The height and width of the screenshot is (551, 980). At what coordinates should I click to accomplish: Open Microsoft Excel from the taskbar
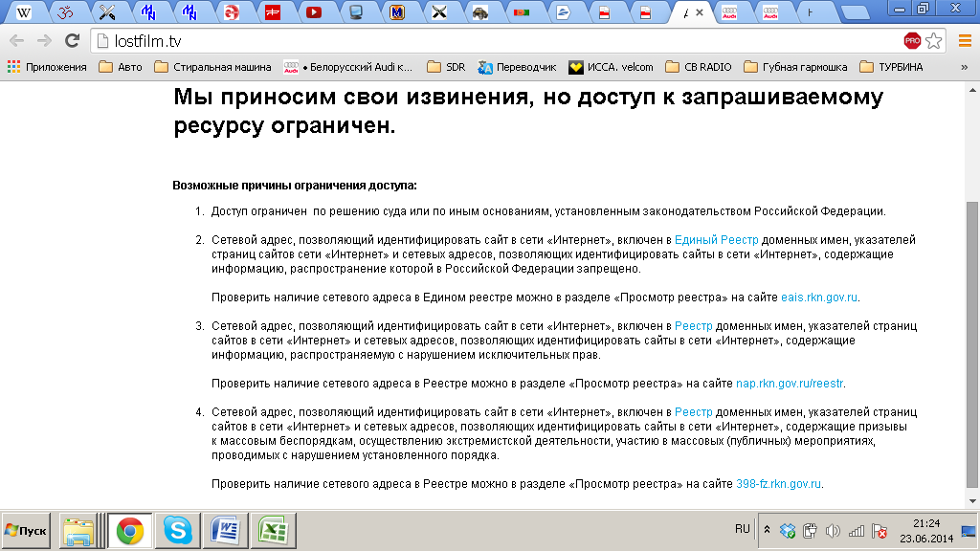pyautogui.click(x=273, y=531)
